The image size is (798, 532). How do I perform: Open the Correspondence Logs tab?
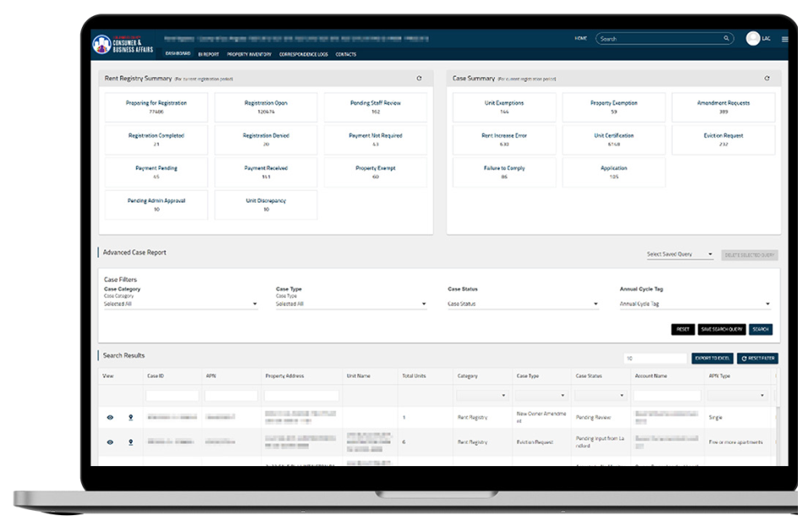(x=303, y=54)
